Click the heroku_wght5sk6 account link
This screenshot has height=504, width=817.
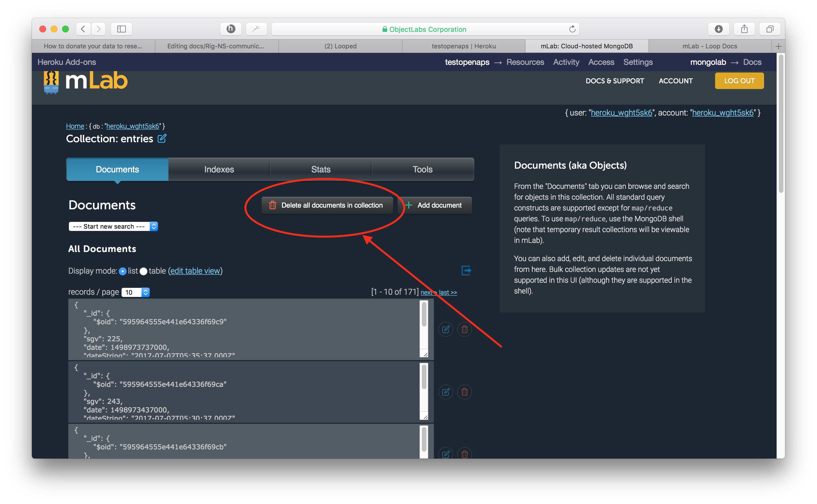[x=723, y=113]
